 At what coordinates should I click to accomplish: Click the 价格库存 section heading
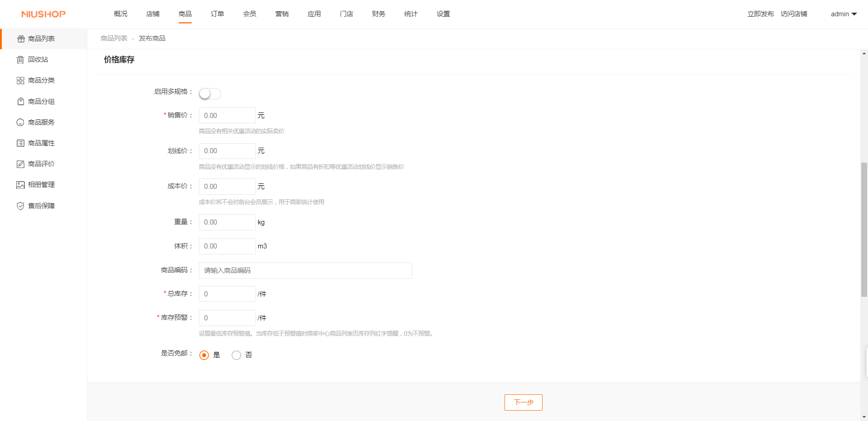(119, 60)
